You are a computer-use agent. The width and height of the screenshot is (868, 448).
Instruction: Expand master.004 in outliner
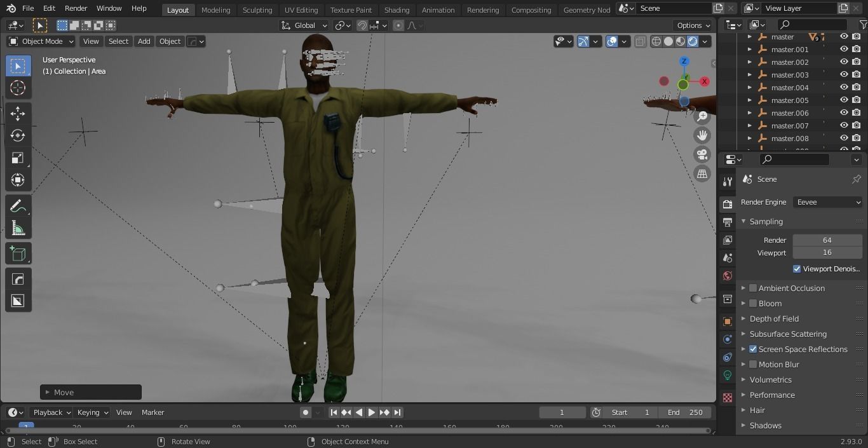coord(750,87)
